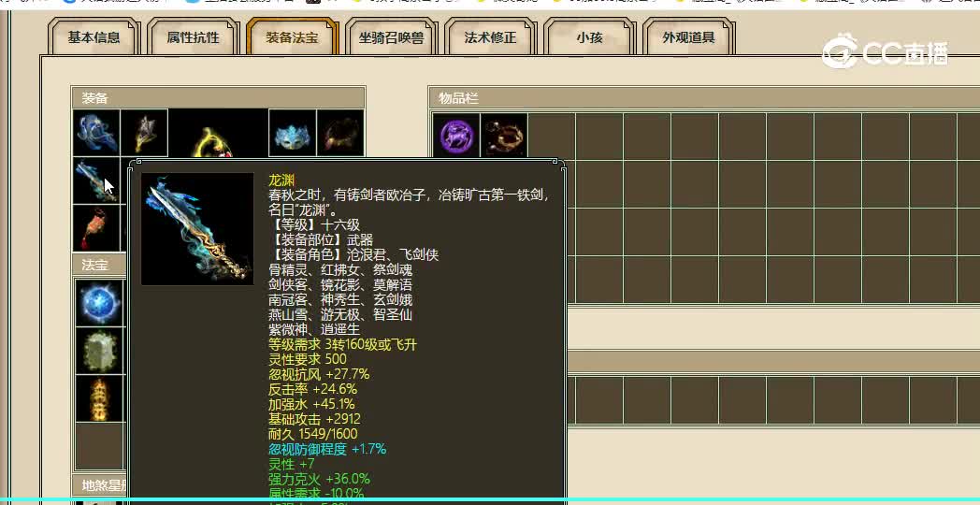Screen dimensions: 980x505
Task: Select the red tassel pouch equipment icon
Action: click(x=96, y=228)
